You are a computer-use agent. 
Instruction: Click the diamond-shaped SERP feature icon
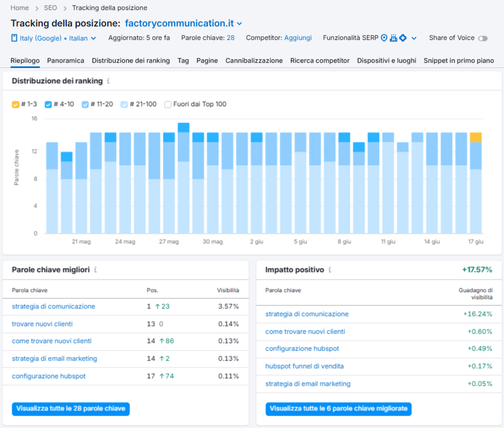(403, 38)
